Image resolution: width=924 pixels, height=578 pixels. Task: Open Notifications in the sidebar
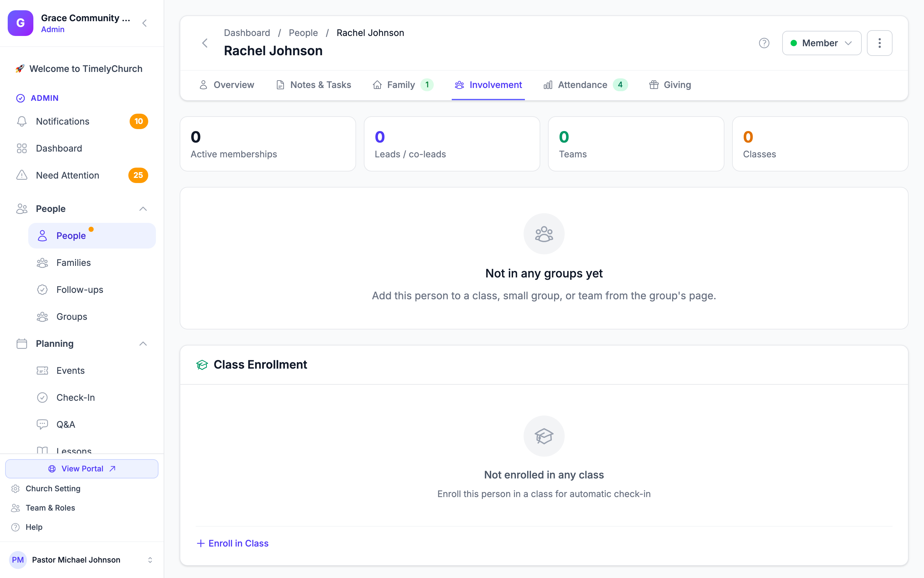[x=82, y=121]
